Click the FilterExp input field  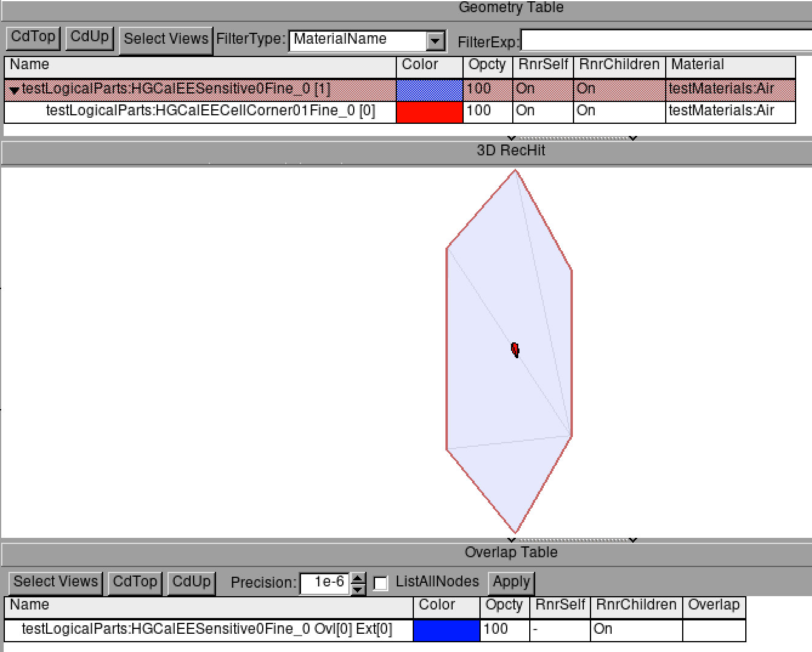661,41
